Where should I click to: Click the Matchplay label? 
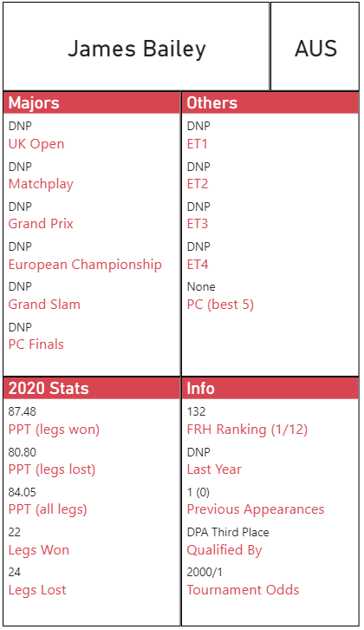coord(41,184)
